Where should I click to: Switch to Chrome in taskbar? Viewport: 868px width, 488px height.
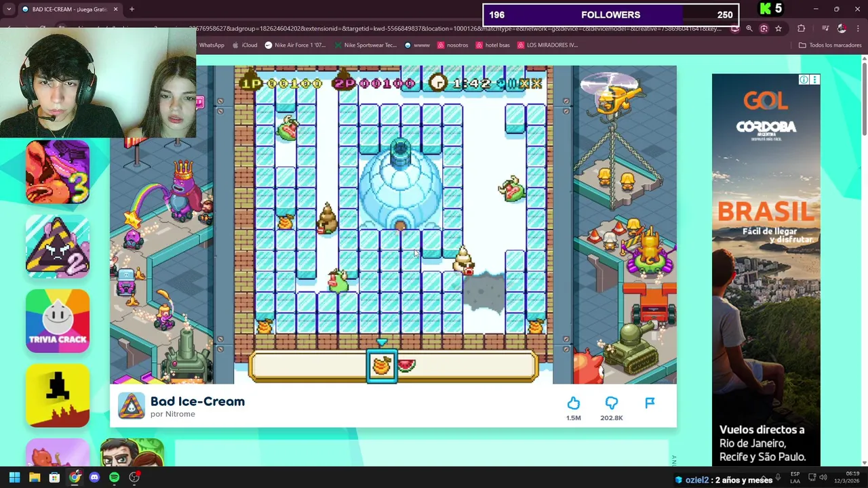75,478
